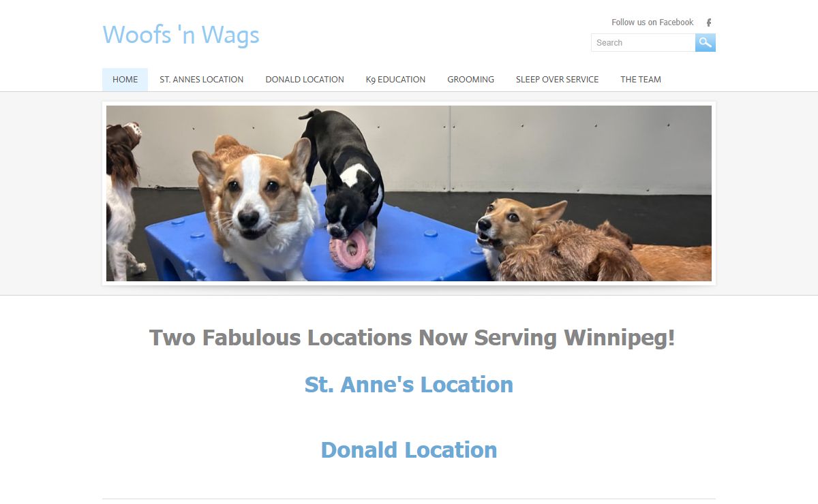
Task: Click the spaniel at banner's left edge
Action: [123, 198]
